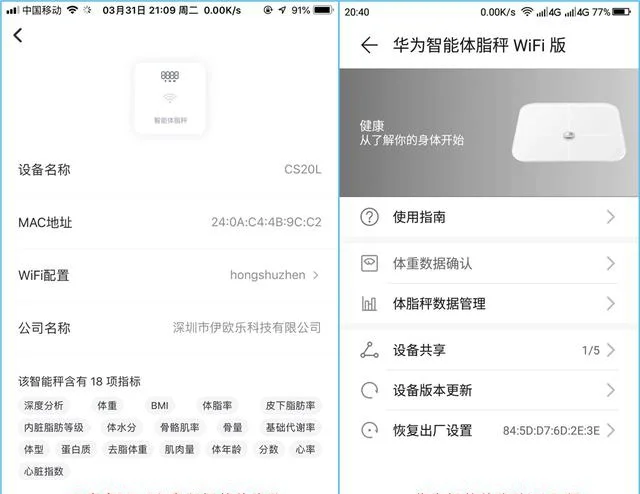Tap the 体脂率 indicator tag

pyautogui.click(x=217, y=405)
